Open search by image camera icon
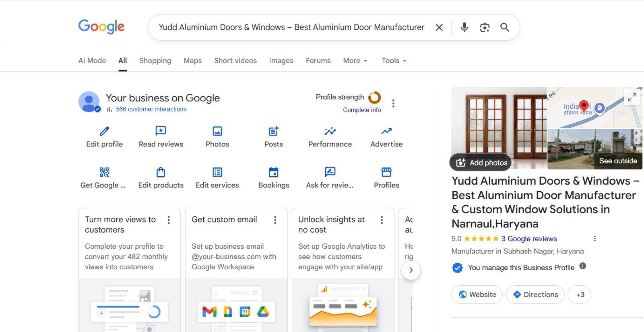 coord(485,27)
